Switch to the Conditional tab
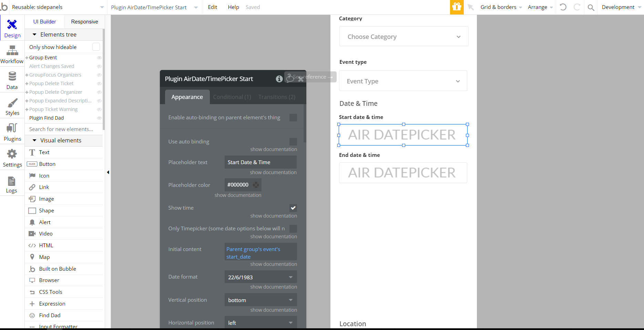This screenshot has width=644, height=330. [232, 97]
